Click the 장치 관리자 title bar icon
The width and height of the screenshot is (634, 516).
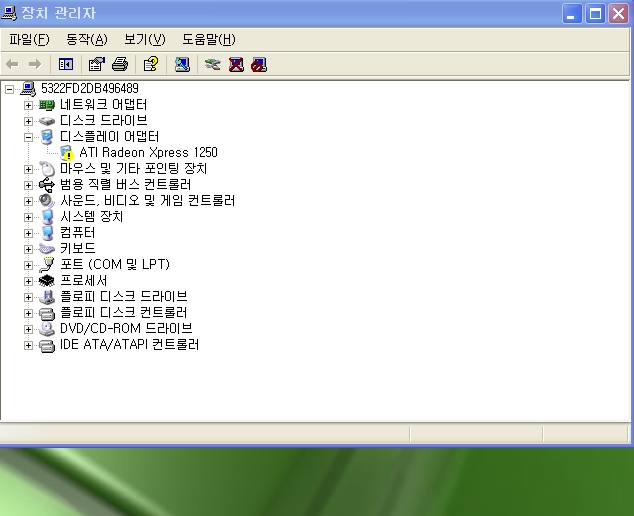[x=9, y=13]
